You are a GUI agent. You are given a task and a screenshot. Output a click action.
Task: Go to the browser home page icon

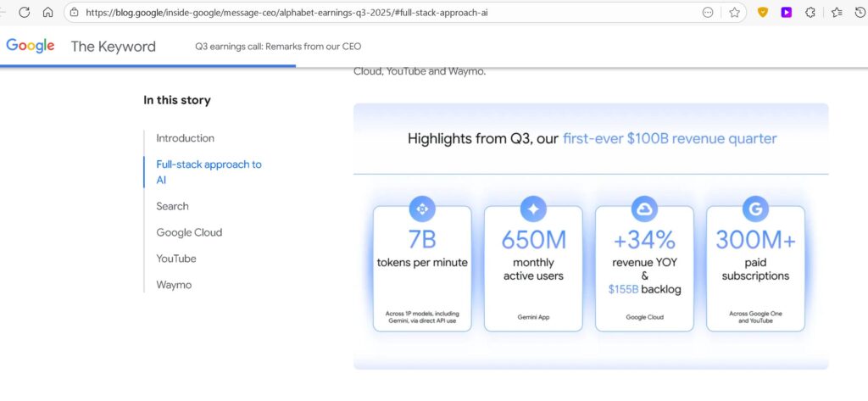click(48, 12)
